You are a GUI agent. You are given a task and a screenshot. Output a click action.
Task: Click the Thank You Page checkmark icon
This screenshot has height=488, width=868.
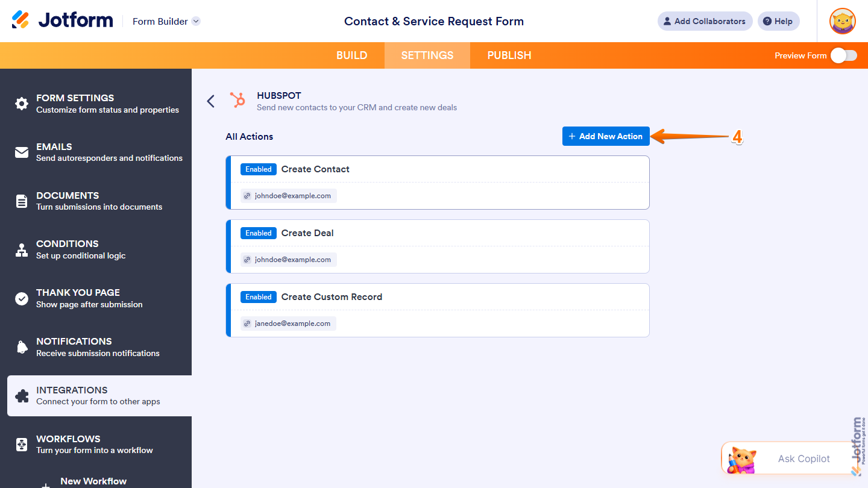[x=22, y=299]
